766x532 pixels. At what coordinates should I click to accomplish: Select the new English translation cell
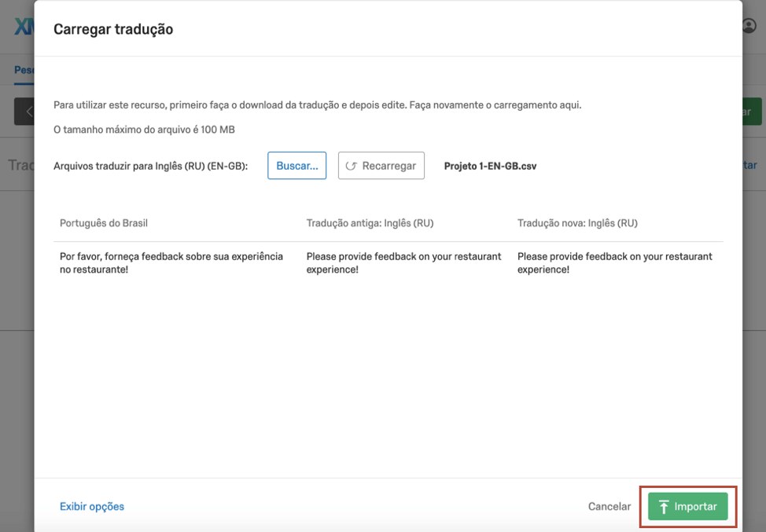(614, 263)
